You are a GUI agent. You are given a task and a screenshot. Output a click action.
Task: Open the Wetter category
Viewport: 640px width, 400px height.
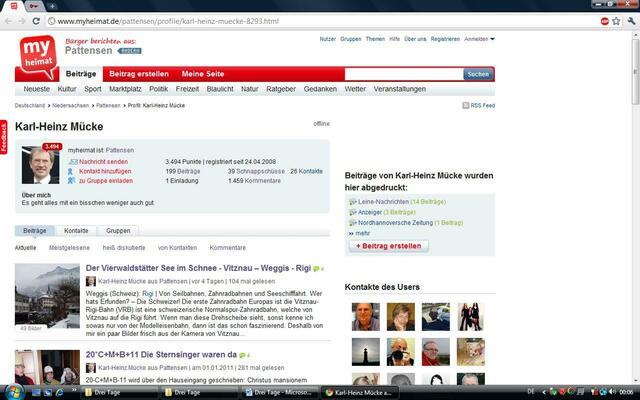tap(355, 89)
